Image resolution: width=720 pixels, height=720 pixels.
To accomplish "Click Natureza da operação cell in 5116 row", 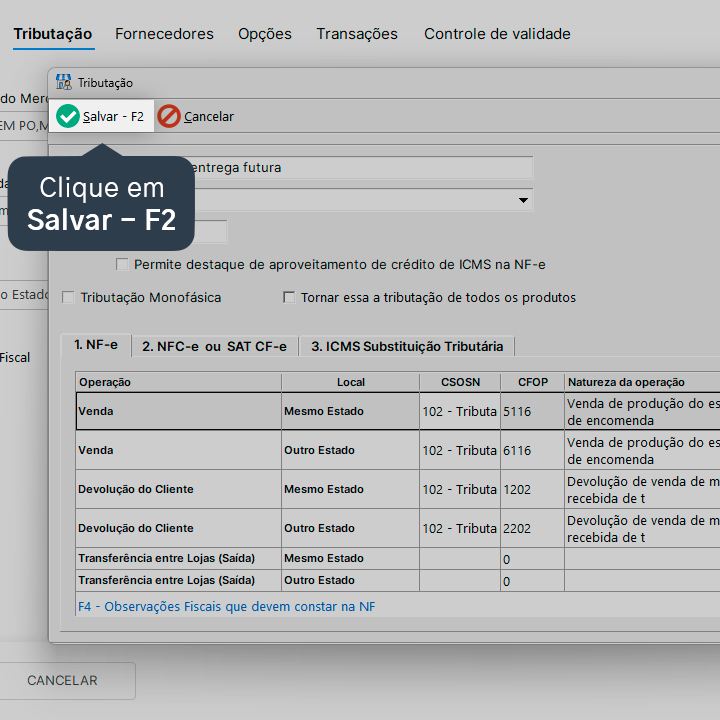I will (642, 411).
